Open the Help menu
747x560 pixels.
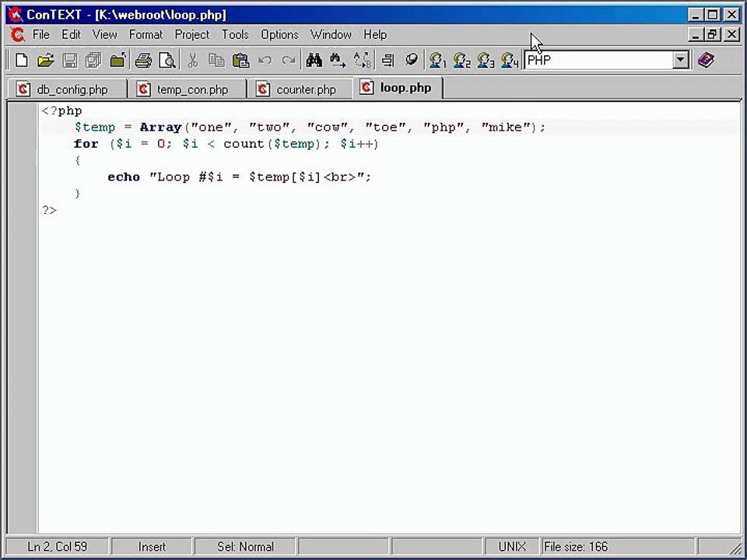click(375, 35)
